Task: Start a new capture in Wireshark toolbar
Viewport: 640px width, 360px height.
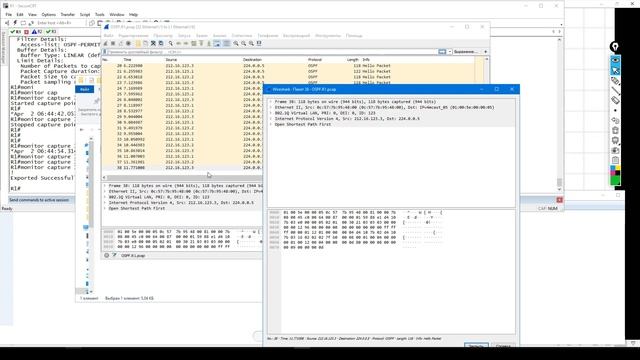Action: pyautogui.click(x=106, y=43)
